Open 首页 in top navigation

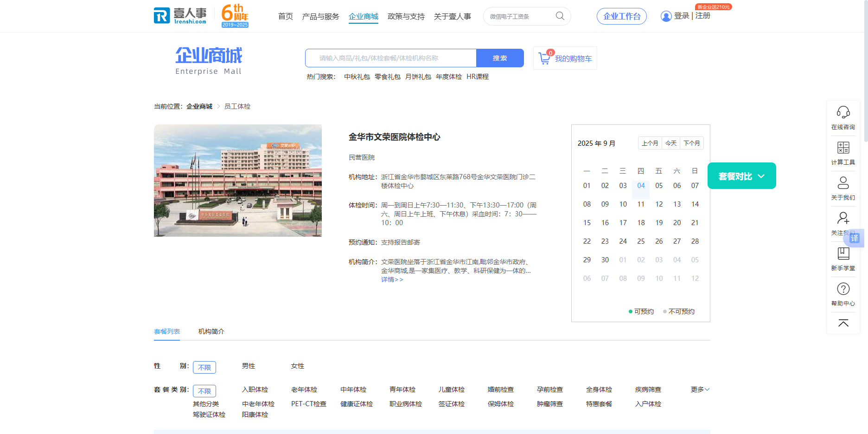286,16
